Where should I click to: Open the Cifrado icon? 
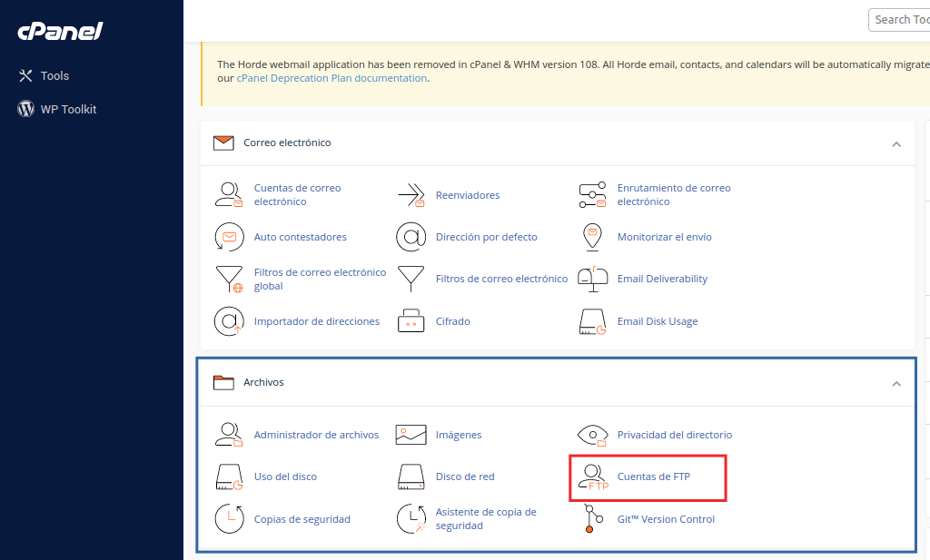[x=411, y=321]
